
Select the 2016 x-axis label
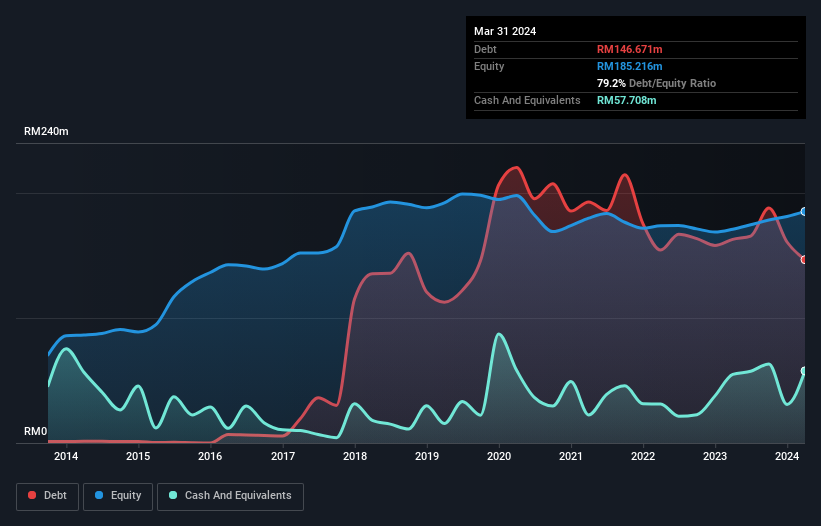[x=210, y=457]
